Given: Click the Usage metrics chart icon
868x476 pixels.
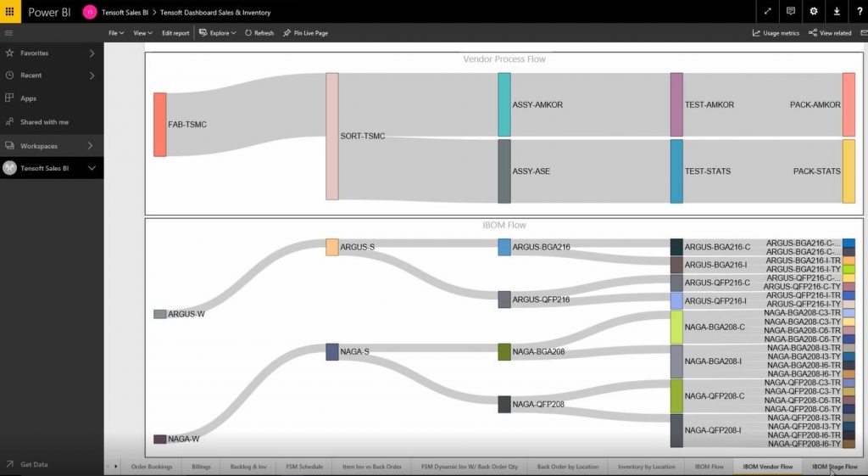Looking at the screenshot, I should pos(756,33).
